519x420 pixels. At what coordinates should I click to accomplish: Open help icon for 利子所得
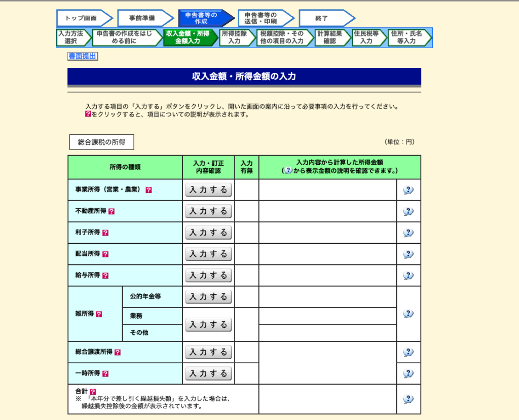point(105,233)
